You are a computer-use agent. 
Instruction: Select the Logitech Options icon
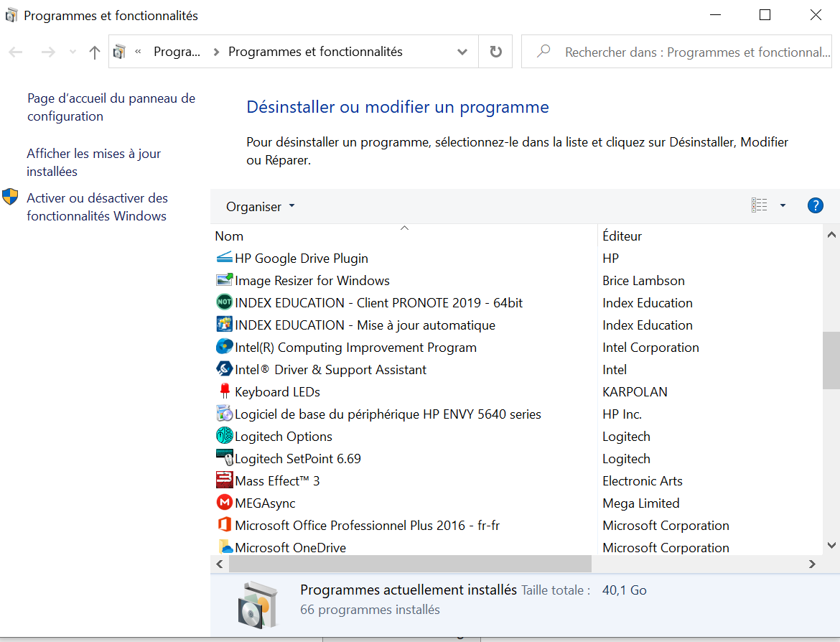click(225, 436)
